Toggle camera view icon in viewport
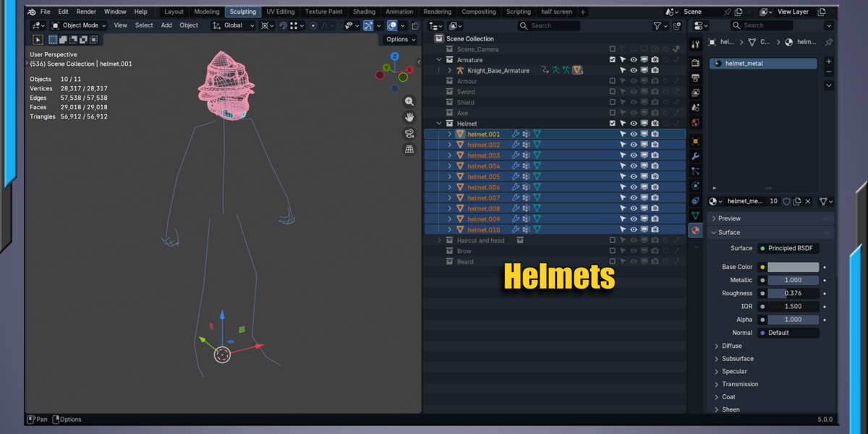This screenshot has width=868, height=434. (409, 133)
